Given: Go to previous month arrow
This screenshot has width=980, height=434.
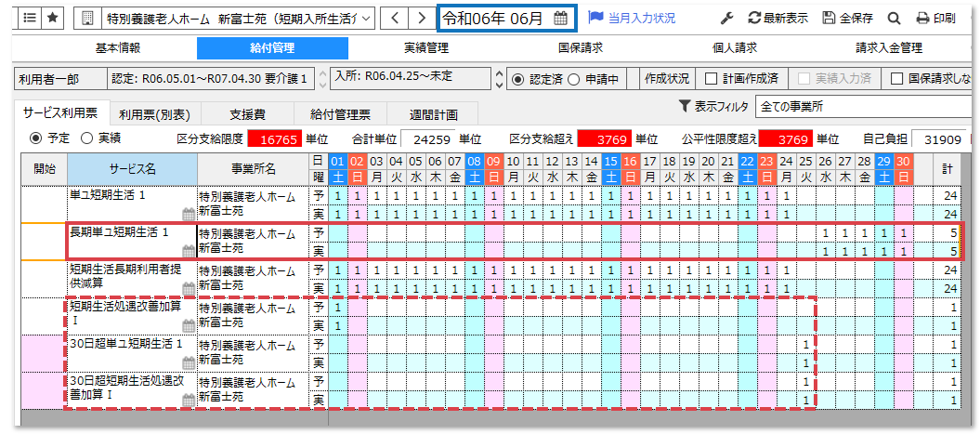Looking at the screenshot, I should [x=395, y=19].
